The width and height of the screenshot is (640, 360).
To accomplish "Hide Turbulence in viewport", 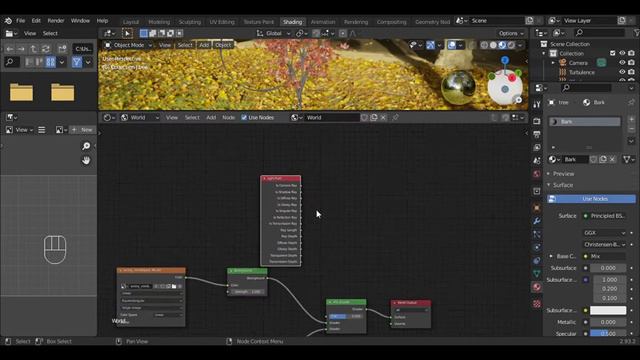I will (622, 72).
